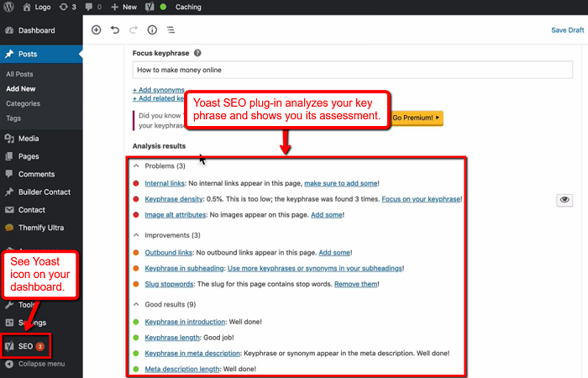Open All Posts submenu
Image resolution: width=588 pixels, height=378 pixels.
tap(19, 74)
